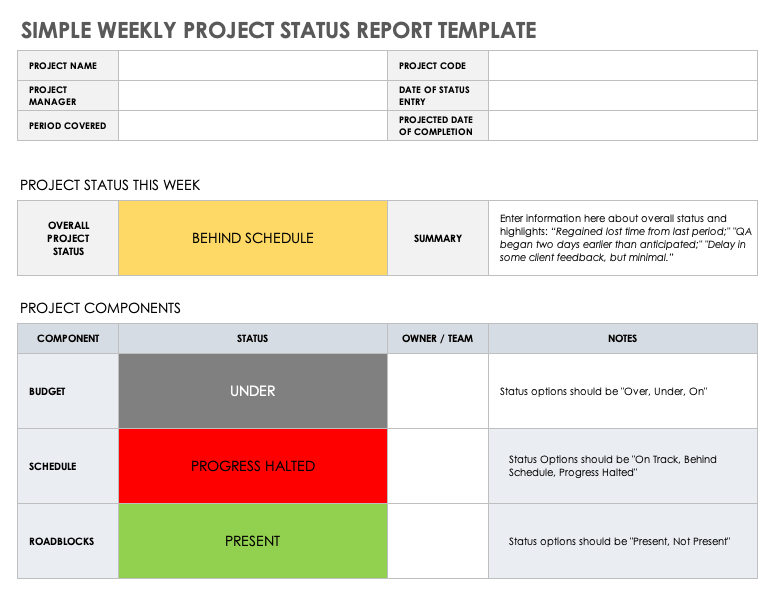Screen dimensions: 778x600
Task: Select the Schedule row notes cell
Action: 622,466
